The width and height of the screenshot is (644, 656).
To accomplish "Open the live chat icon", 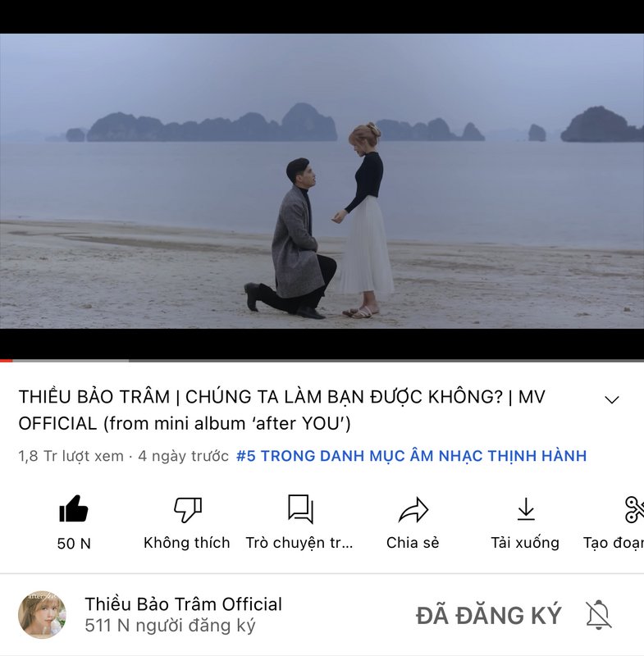I will pos(300,509).
